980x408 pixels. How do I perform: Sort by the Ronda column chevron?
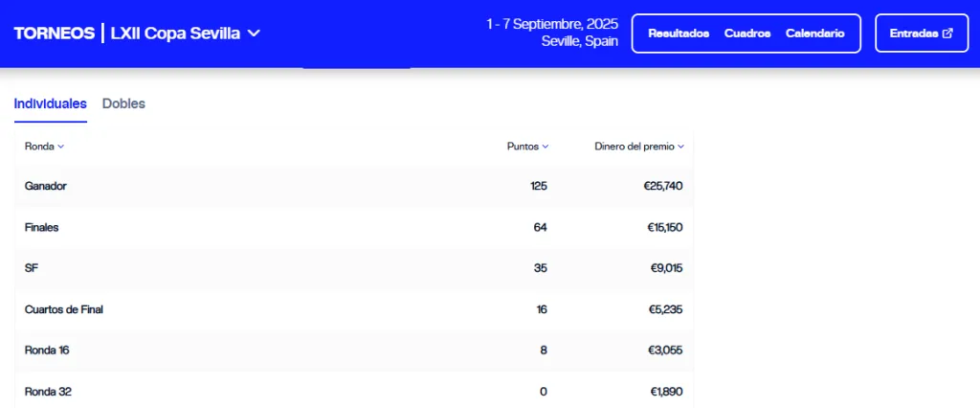click(60, 147)
